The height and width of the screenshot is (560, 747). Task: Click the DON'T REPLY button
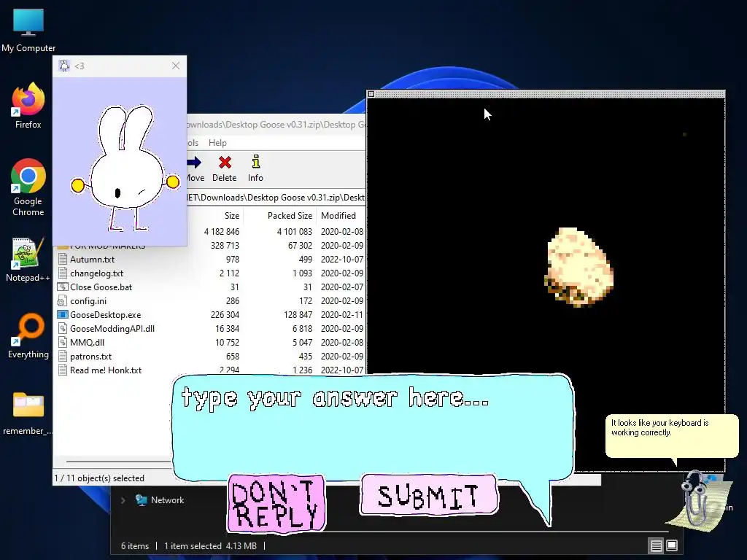pos(276,503)
